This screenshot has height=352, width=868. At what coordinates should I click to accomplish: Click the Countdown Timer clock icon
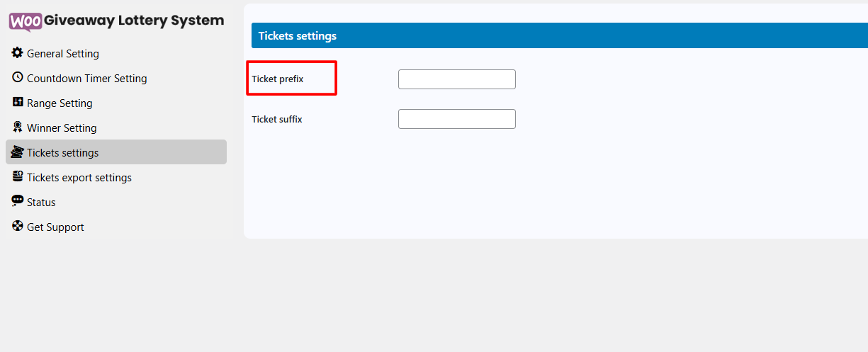pos(18,78)
